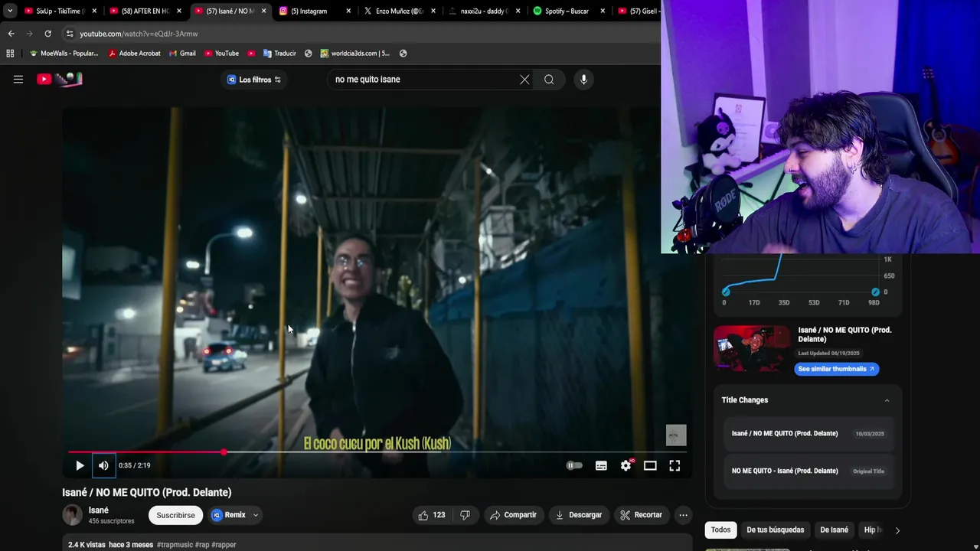Switch to theater mode

(650, 465)
